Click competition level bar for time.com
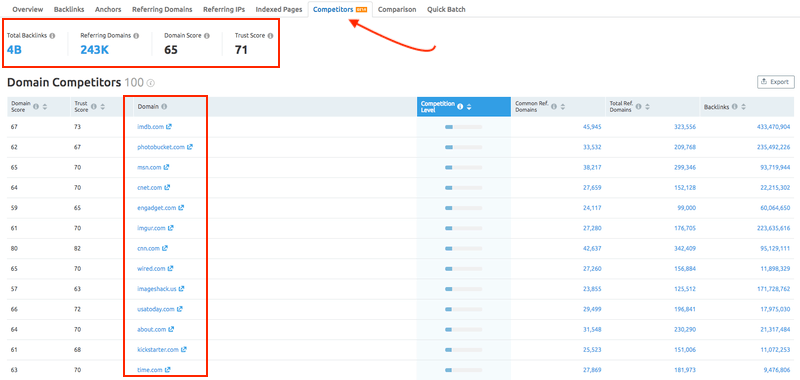This screenshot has width=800, height=380. tap(463, 370)
